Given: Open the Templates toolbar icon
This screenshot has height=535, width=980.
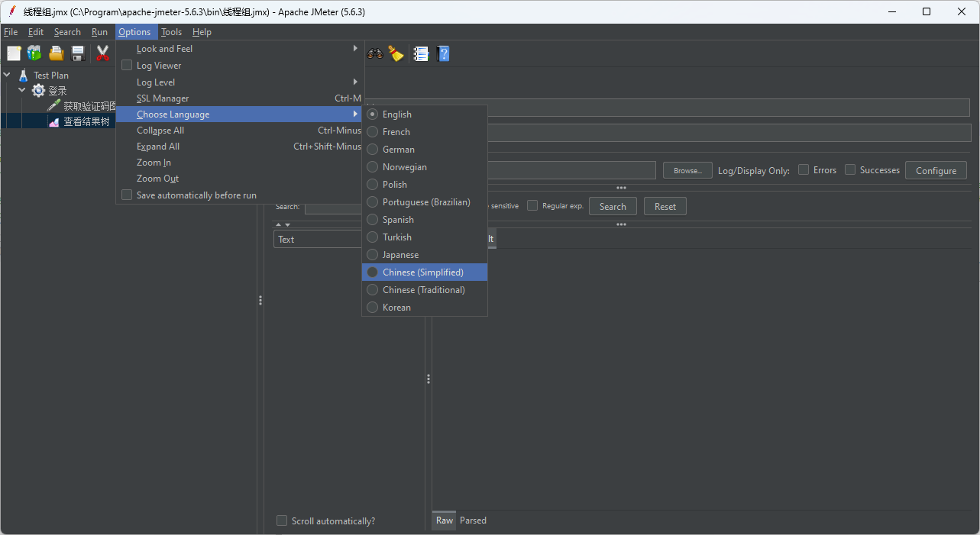Looking at the screenshot, I should [34, 53].
